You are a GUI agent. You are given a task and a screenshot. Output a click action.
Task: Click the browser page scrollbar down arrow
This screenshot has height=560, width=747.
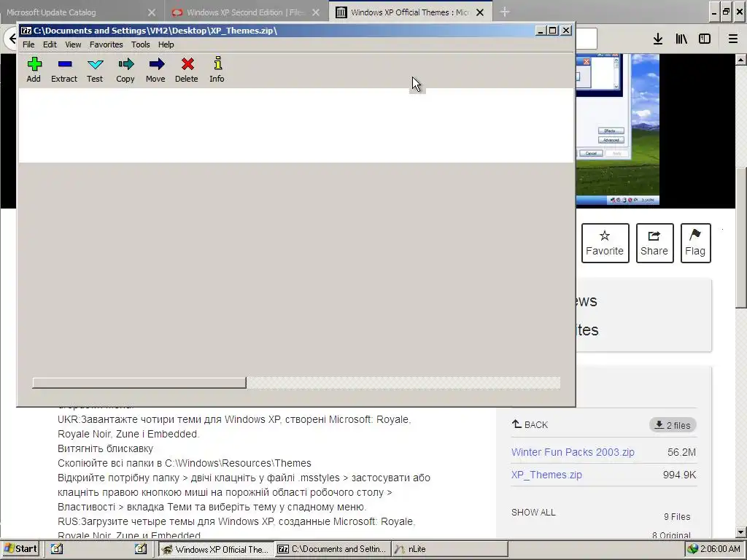(x=740, y=532)
